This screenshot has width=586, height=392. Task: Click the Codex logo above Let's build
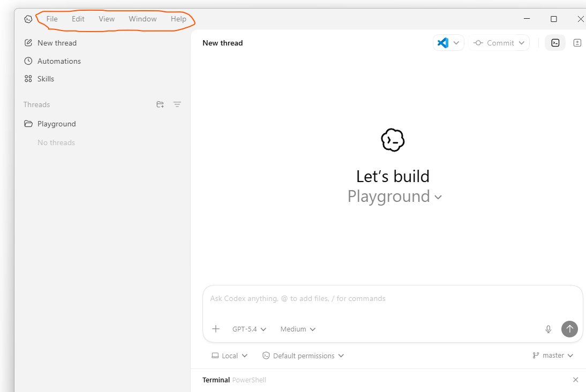(393, 140)
